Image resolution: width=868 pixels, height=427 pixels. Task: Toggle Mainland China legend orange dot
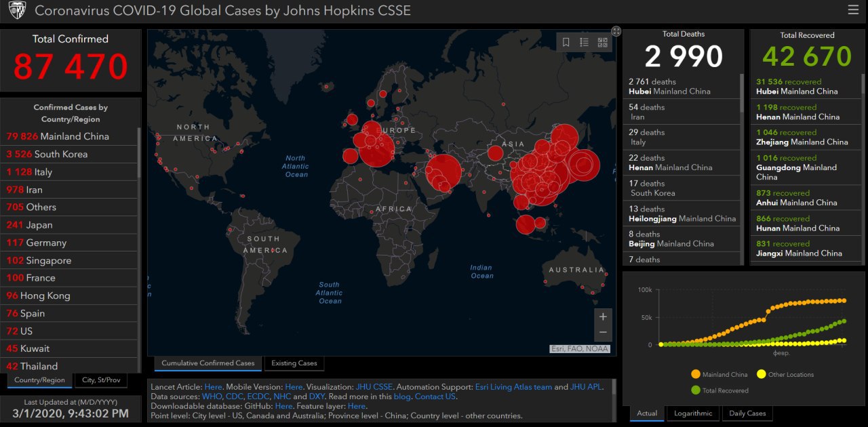696,374
